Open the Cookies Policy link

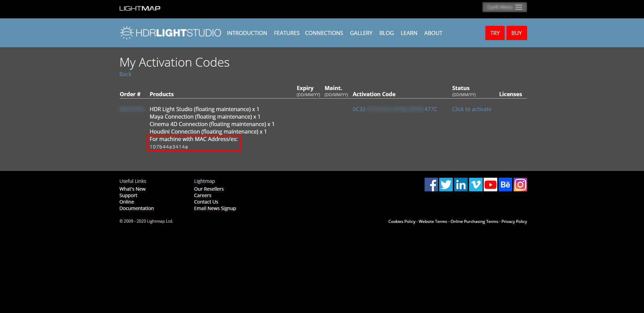tap(402, 221)
